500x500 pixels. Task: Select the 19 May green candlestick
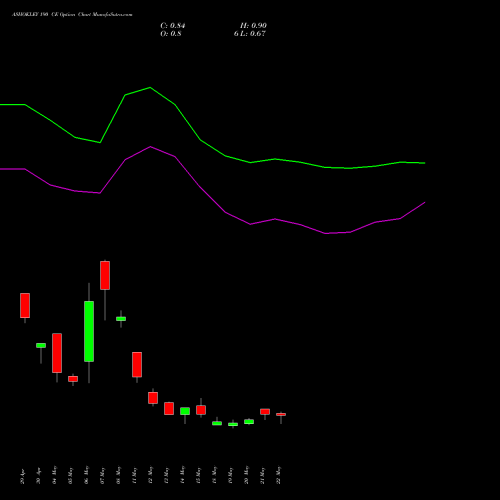click(x=233, y=424)
